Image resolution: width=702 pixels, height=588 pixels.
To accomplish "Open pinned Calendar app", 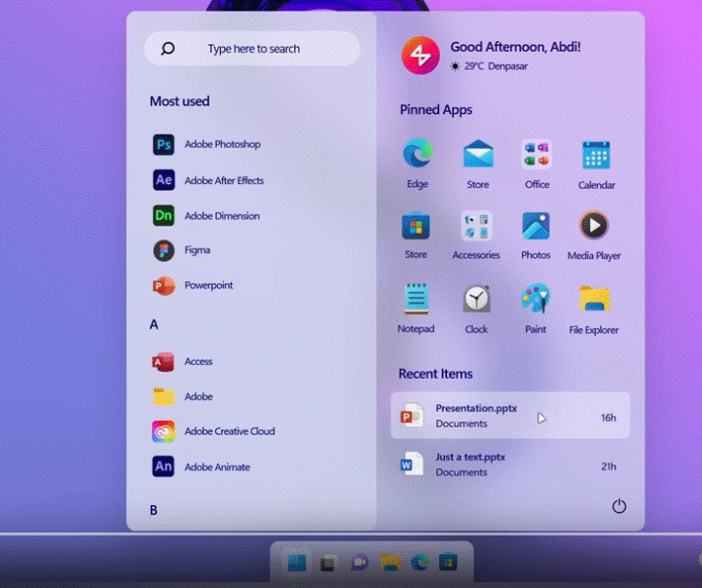I will 596,165.
